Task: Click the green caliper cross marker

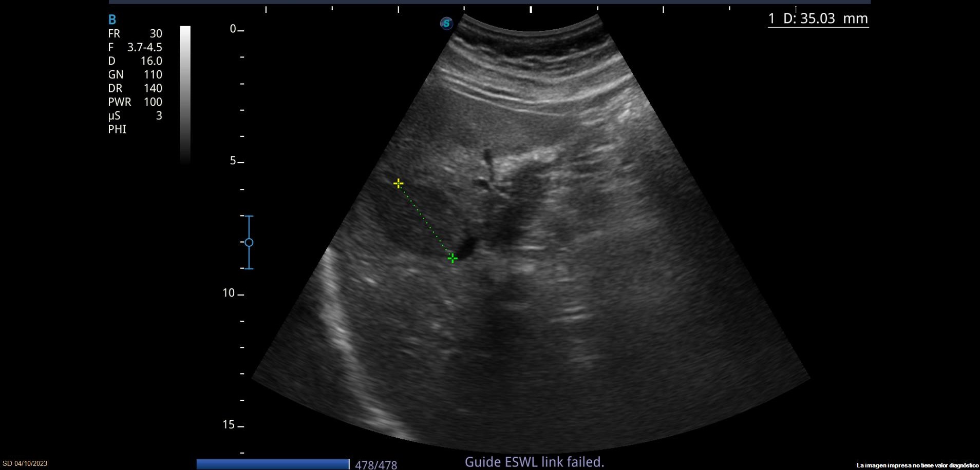Action: coord(452,258)
